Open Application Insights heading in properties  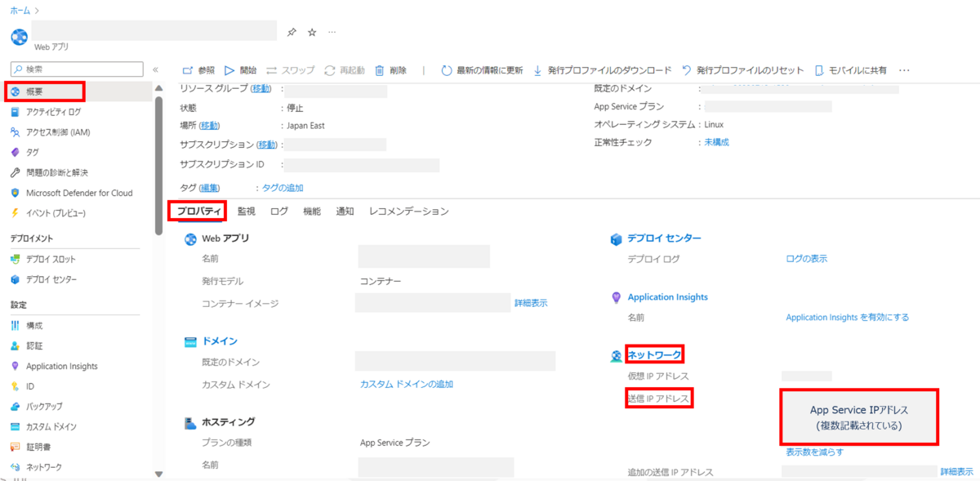tap(668, 297)
